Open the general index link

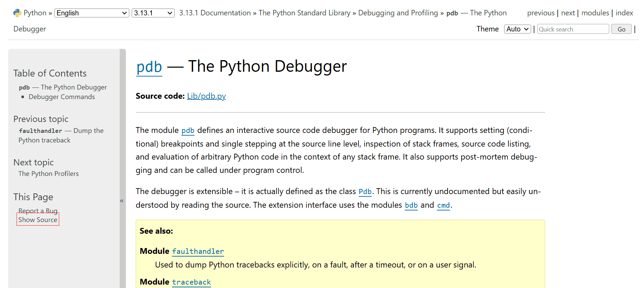[624, 13]
